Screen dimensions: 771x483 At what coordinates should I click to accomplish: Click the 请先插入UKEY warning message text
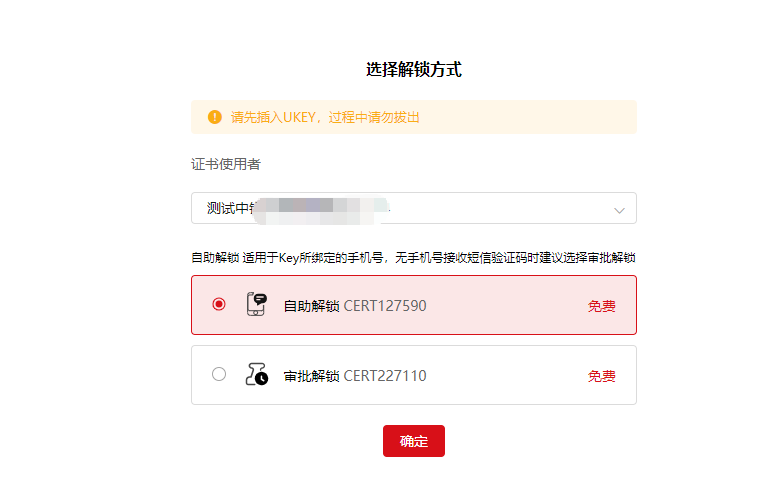point(274,117)
